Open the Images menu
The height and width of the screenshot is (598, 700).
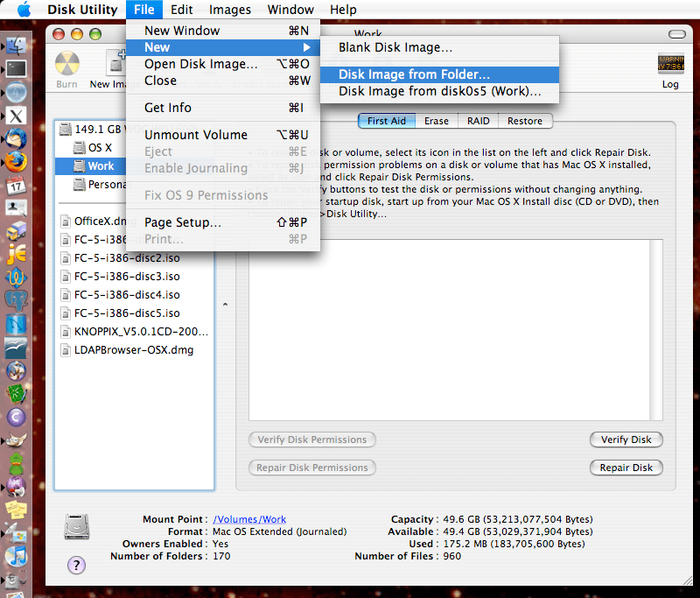[230, 10]
